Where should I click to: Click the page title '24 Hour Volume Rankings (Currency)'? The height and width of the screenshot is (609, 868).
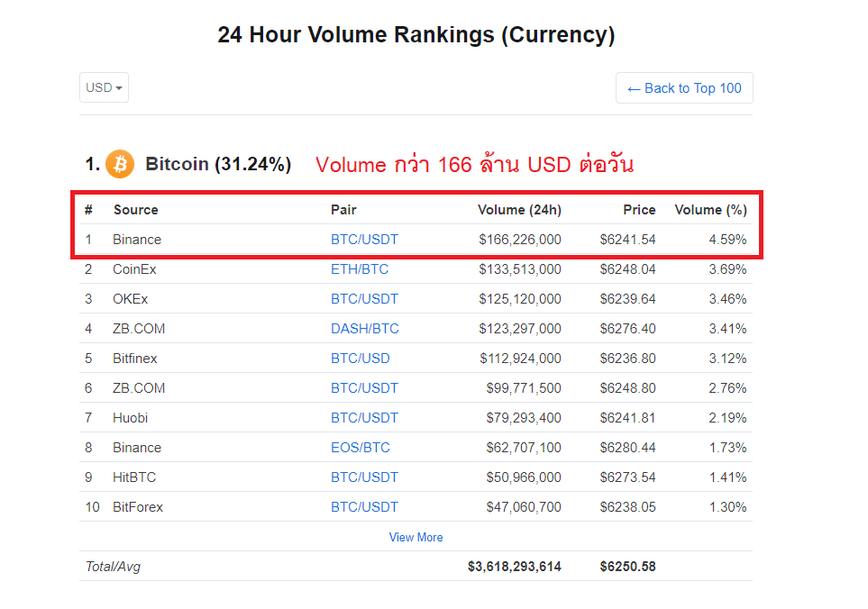(416, 35)
